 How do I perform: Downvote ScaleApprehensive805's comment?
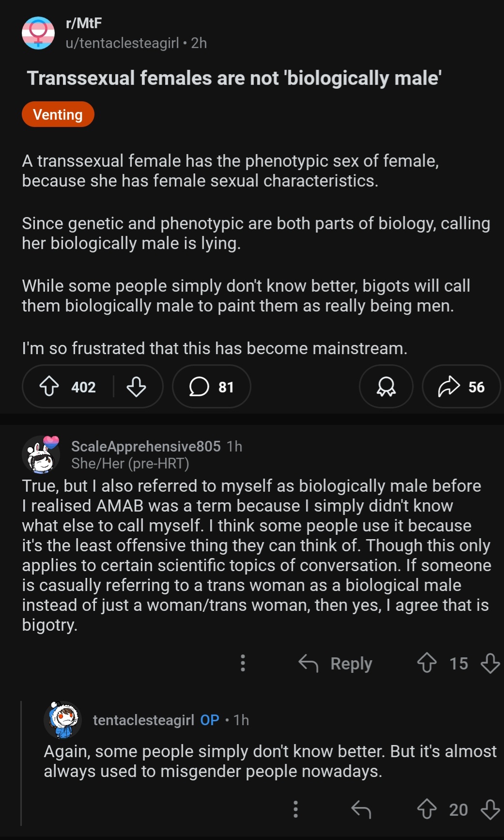click(490, 663)
